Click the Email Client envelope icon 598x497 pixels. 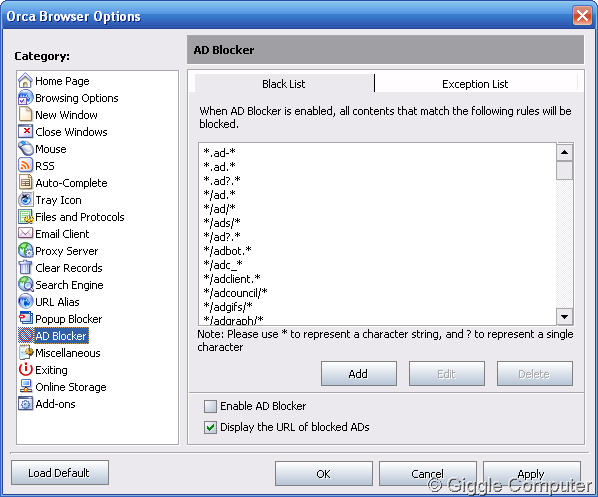(x=25, y=233)
